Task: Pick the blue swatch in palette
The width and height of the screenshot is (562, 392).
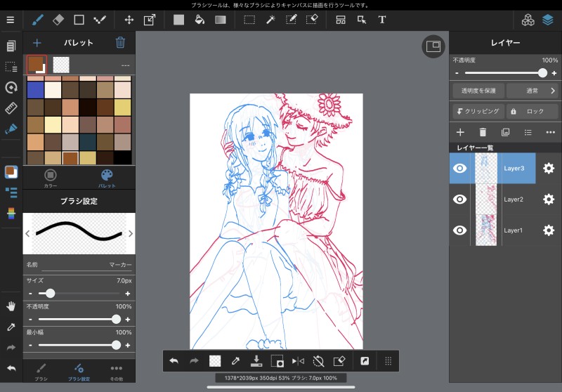Action: pyautogui.click(x=35, y=90)
